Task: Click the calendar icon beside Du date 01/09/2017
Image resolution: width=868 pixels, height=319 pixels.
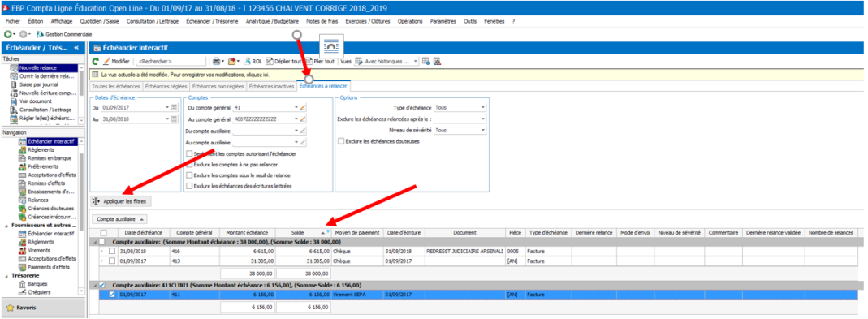Action: click(175, 107)
